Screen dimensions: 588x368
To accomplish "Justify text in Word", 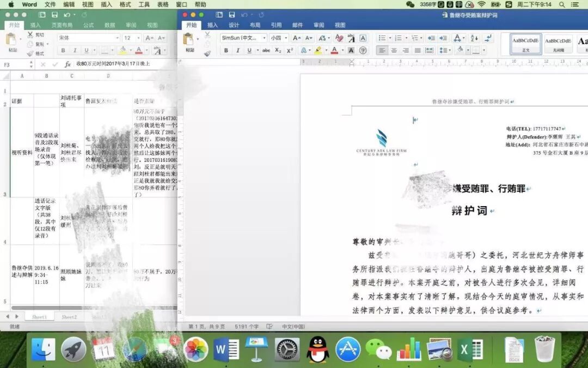I will (418, 50).
